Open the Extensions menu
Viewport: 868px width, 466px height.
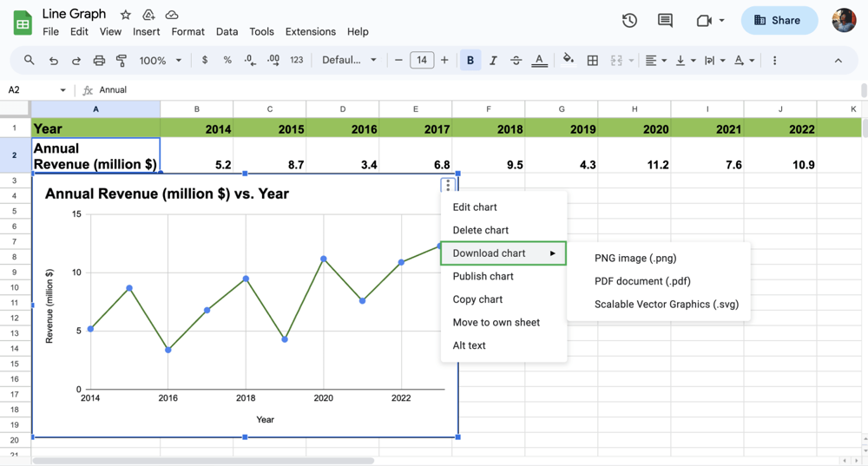310,31
